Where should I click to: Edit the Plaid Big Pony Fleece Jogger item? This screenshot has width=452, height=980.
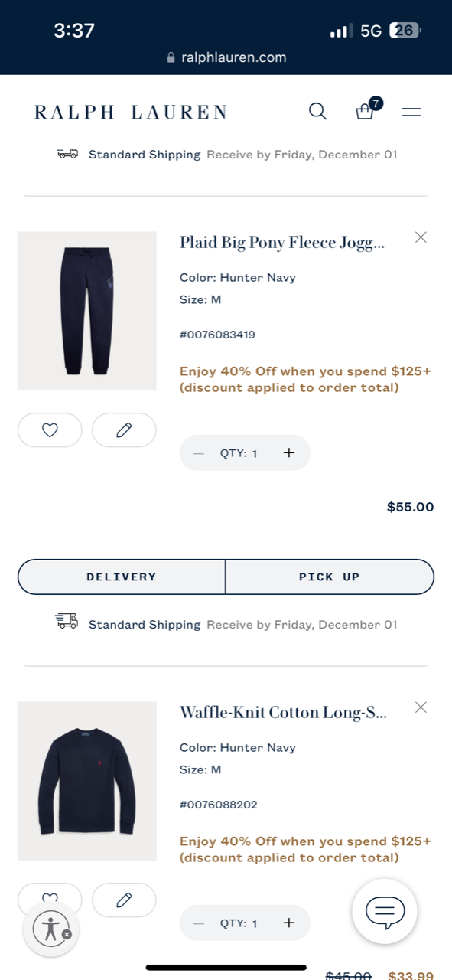click(124, 430)
